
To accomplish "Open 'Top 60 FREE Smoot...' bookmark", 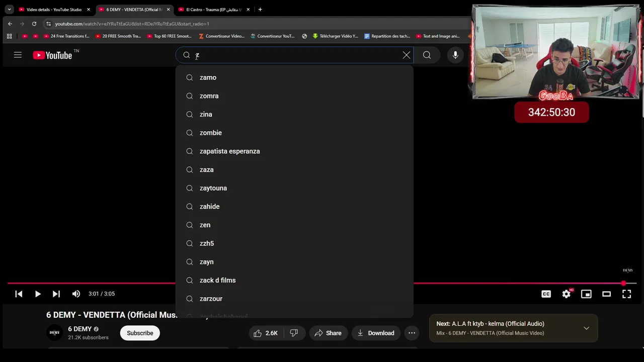I will click(169, 36).
